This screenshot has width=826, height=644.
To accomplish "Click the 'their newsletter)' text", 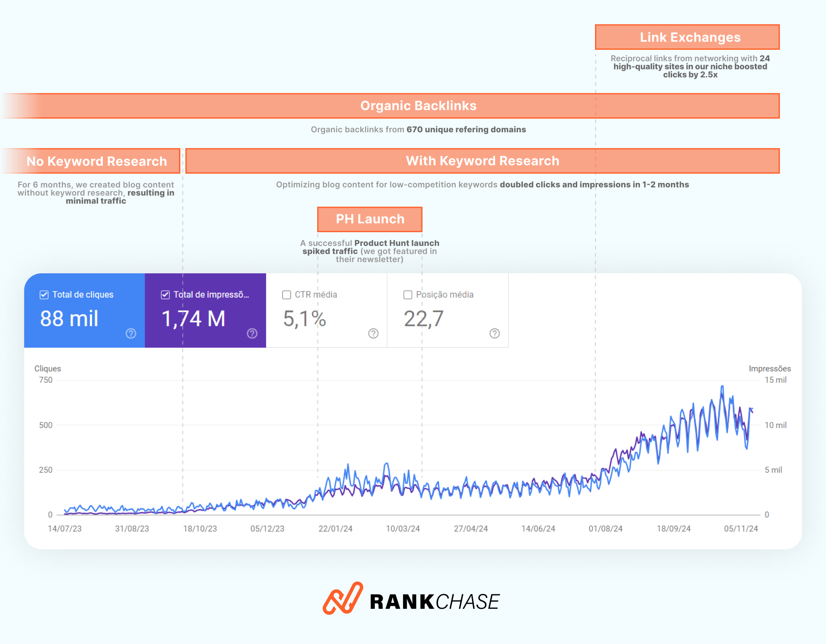I will click(369, 259).
